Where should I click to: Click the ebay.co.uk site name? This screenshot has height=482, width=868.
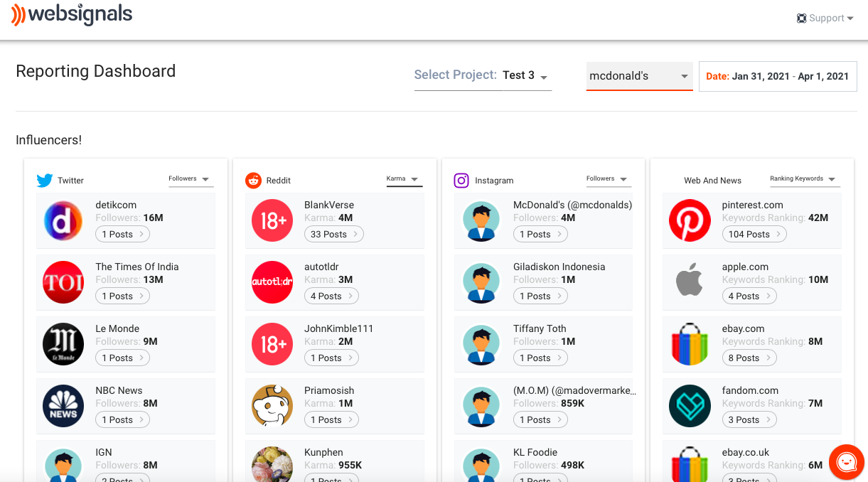(746, 452)
